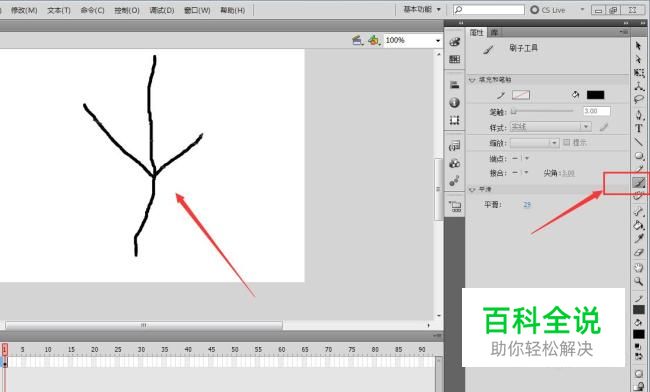Open the 窗口(W) menu

pos(197,10)
